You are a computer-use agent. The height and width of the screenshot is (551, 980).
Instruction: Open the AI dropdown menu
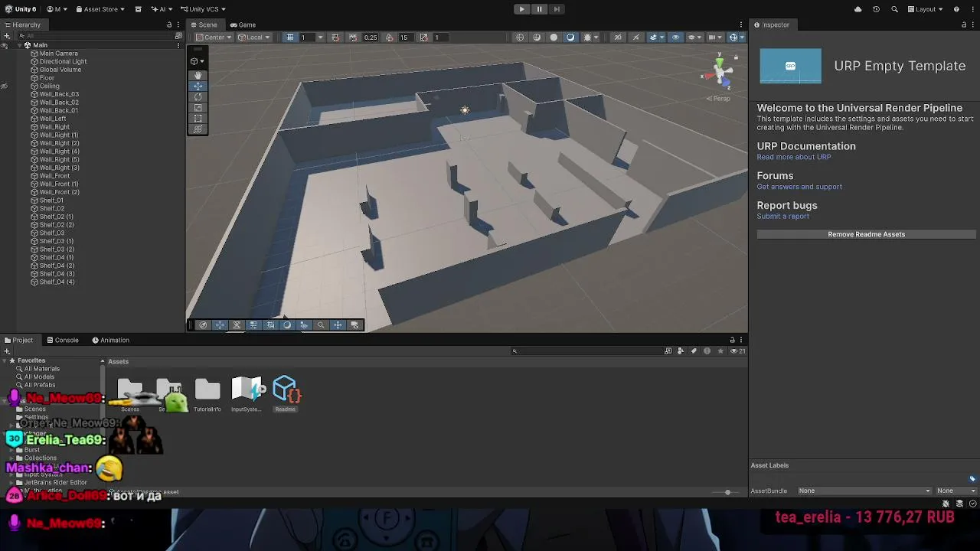(x=161, y=9)
